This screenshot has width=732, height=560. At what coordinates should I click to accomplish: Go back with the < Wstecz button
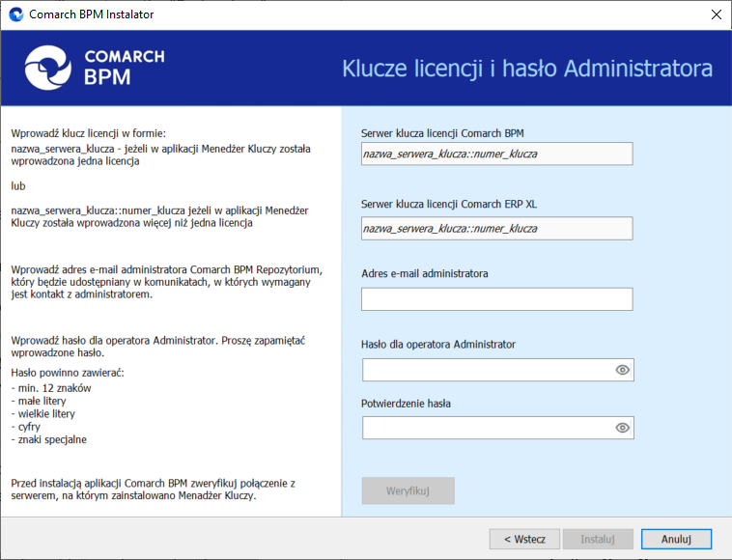click(524, 540)
